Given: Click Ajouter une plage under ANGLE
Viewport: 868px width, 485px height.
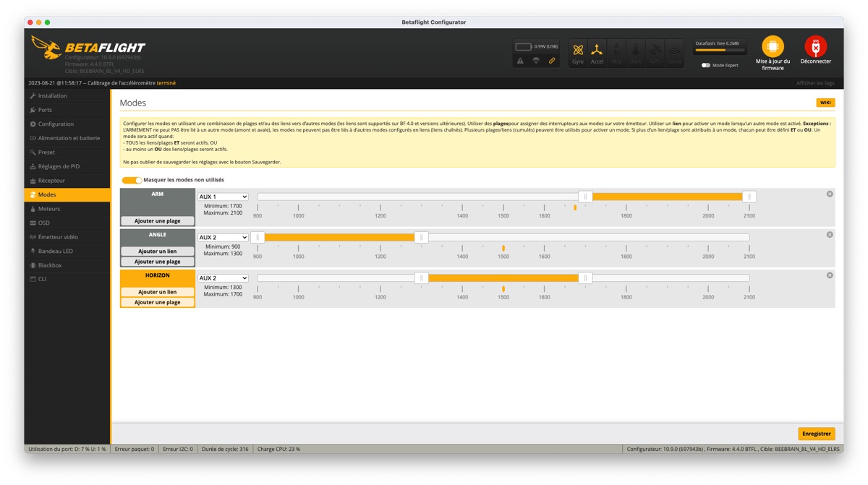Looking at the screenshot, I should click(x=158, y=262).
